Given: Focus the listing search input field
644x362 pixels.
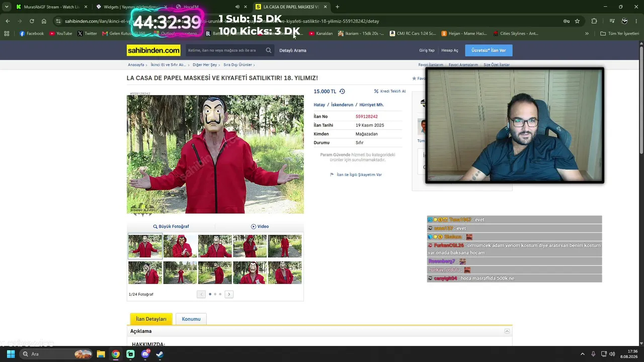Looking at the screenshot, I should coord(224,50).
